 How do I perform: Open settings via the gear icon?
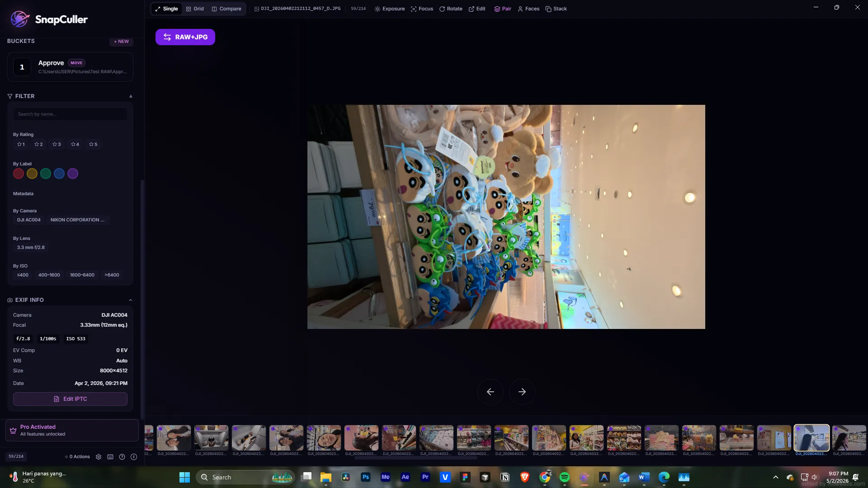pyautogui.click(x=99, y=457)
